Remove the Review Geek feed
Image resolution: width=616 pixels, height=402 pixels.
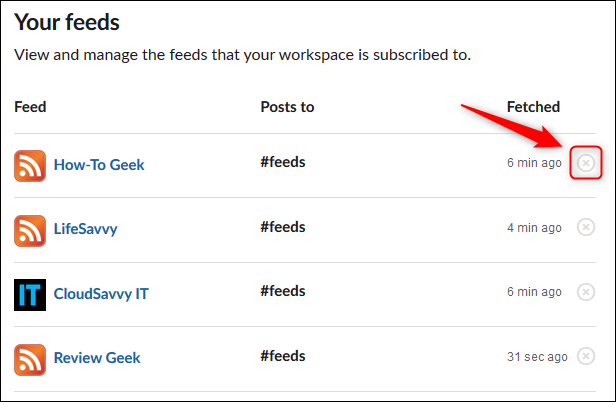pyautogui.click(x=586, y=356)
